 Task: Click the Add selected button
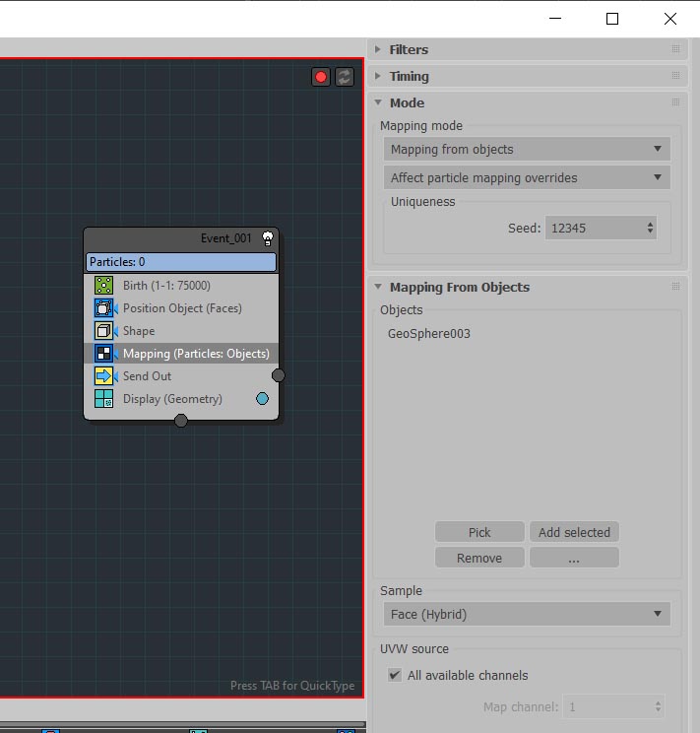[574, 532]
